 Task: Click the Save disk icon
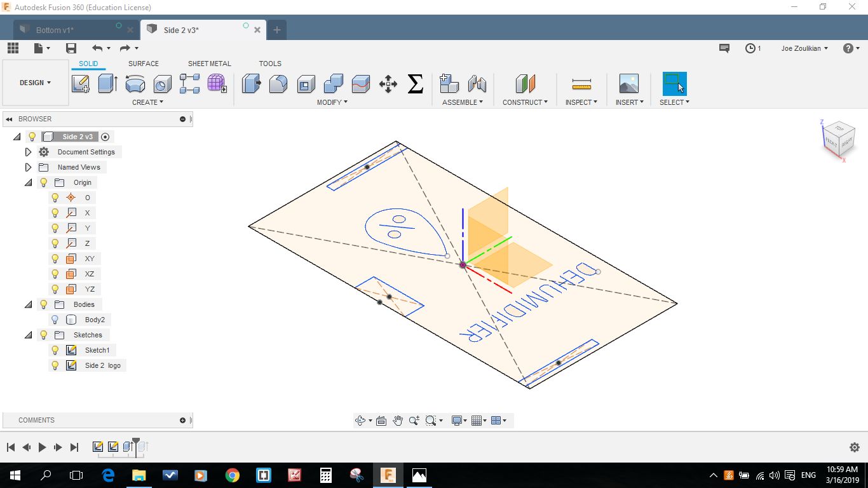pos(71,48)
